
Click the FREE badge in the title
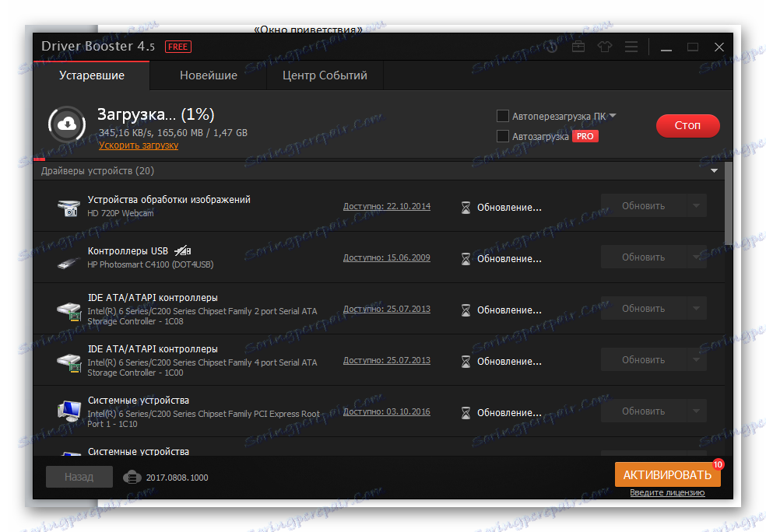[177, 47]
